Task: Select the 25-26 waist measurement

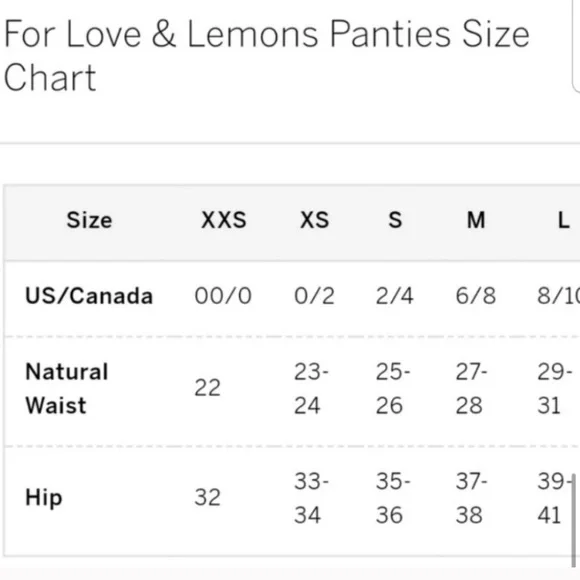Action: (x=393, y=388)
